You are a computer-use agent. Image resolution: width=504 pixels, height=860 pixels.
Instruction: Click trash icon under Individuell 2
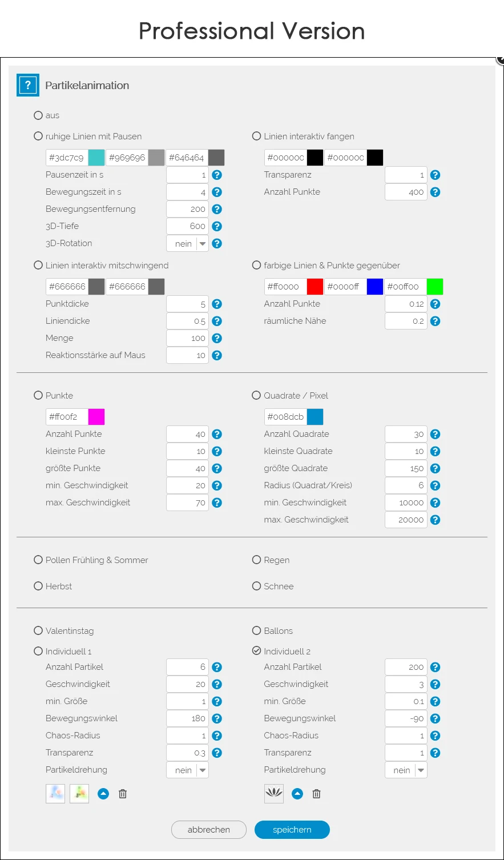click(317, 794)
